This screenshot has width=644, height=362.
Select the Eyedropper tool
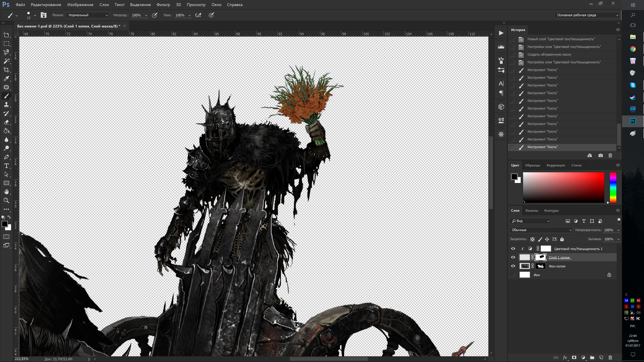pyautogui.click(x=7, y=78)
